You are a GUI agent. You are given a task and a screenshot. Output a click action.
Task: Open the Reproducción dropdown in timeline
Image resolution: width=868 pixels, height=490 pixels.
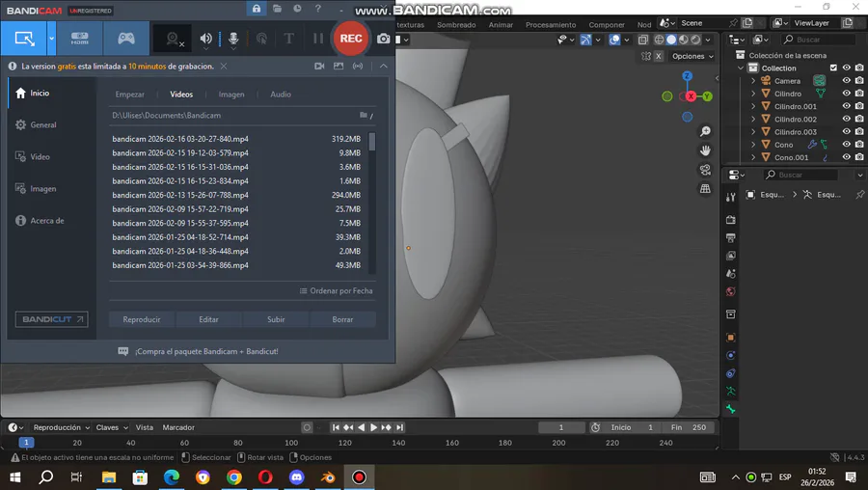pyautogui.click(x=61, y=427)
